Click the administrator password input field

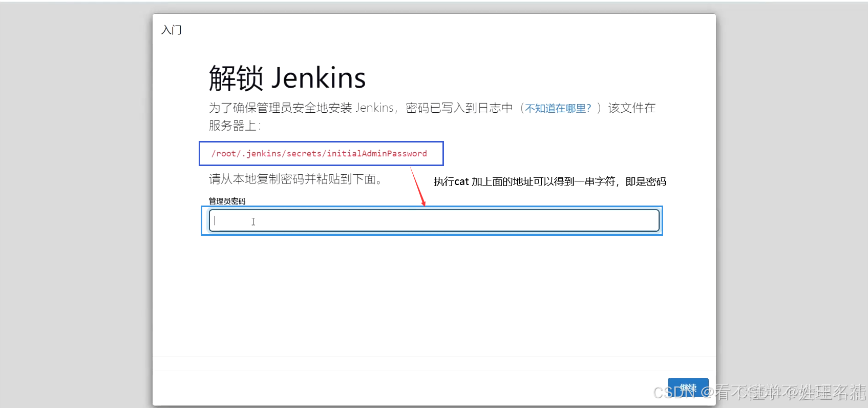(x=434, y=220)
